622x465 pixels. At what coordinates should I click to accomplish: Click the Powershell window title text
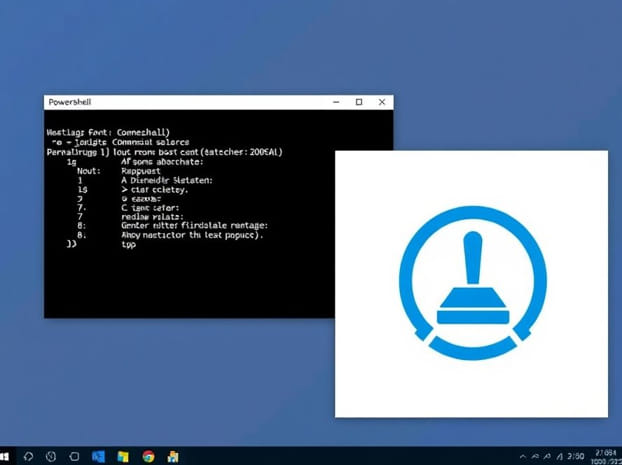click(70, 102)
